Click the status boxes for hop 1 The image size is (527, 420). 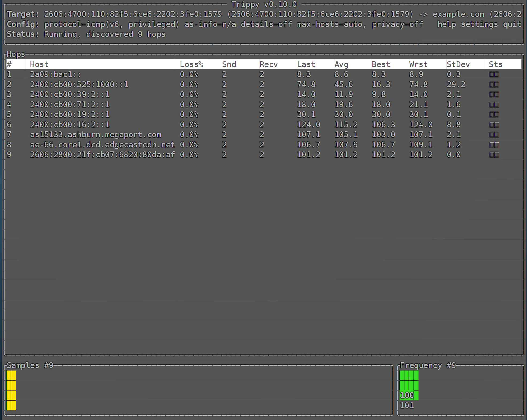point(494,74)
